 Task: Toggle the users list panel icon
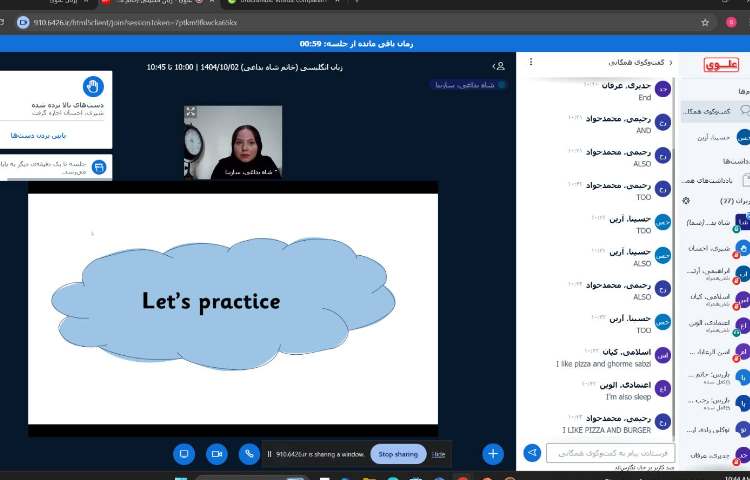(498, 66)
